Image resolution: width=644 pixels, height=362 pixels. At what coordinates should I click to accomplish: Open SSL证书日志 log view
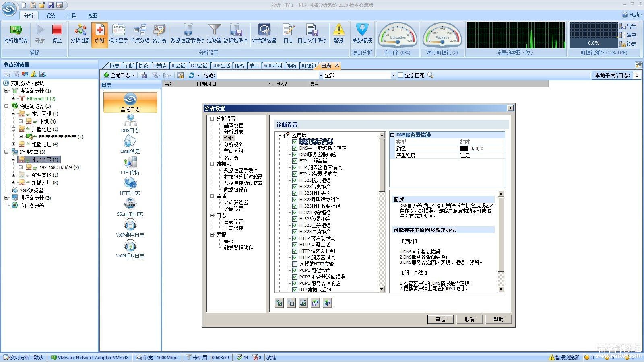[x=130, y=207]
